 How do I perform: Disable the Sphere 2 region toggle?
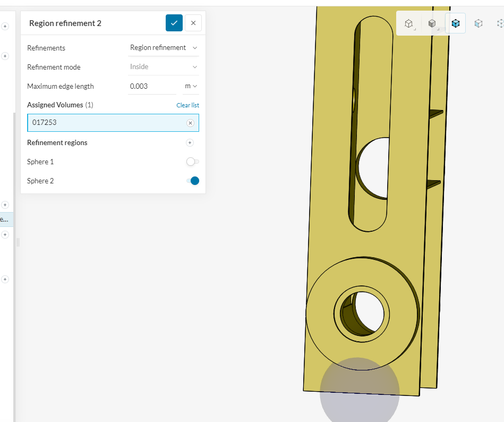click(193, 181)
